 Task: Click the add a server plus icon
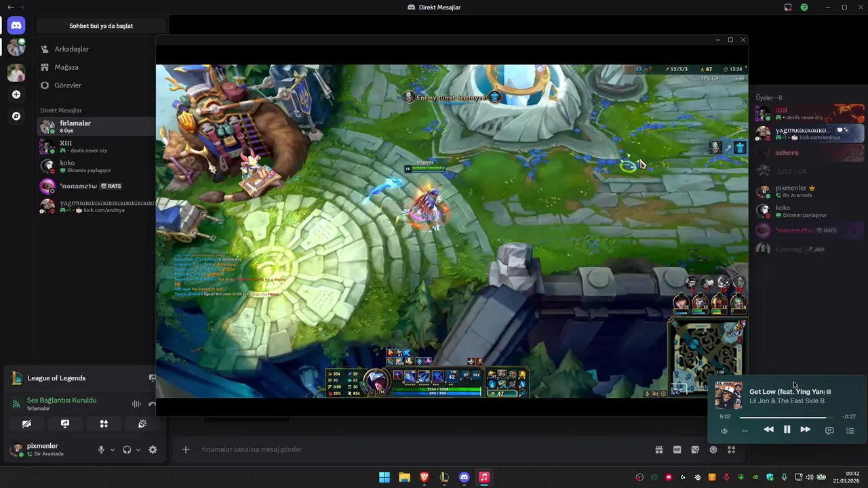[16, 95]
